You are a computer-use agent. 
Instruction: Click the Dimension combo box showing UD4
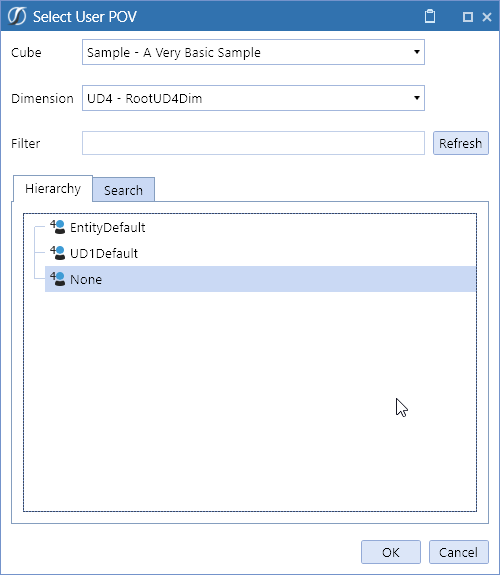[x=253, y=98]
